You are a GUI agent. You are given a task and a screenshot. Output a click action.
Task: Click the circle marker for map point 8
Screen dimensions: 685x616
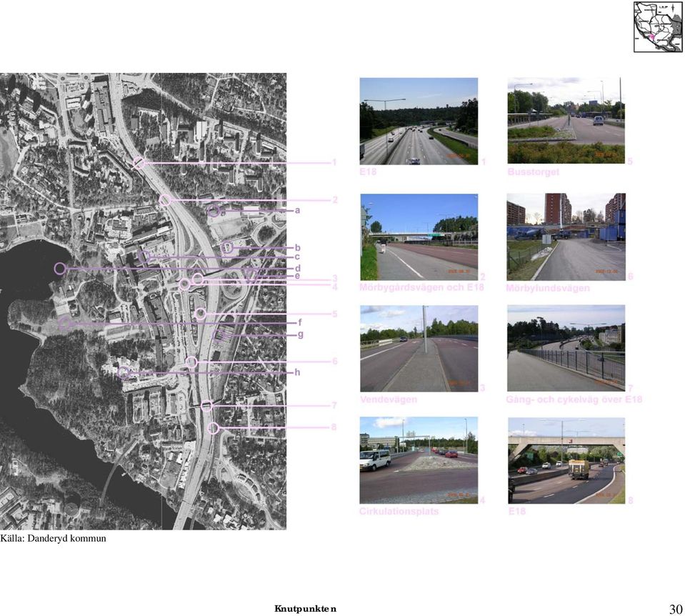click(213, 428)
